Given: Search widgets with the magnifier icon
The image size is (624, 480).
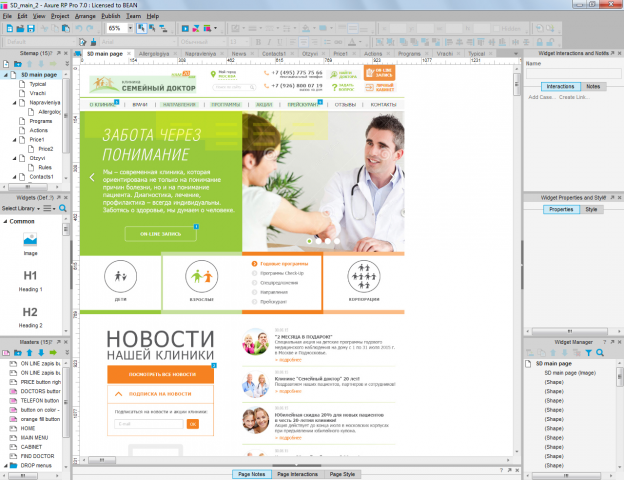Looking at the screenshot, I should (x=62, y=208).
